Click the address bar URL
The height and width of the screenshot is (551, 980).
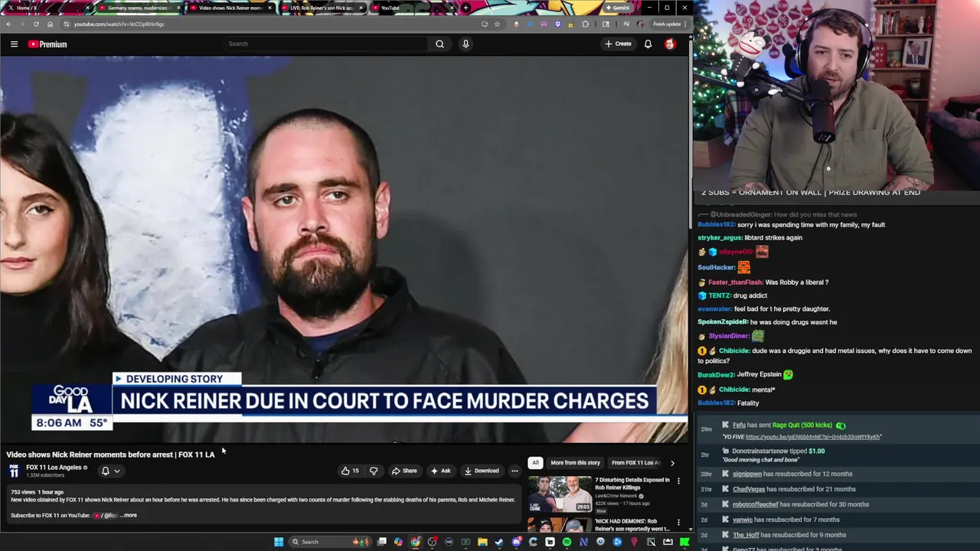pos(119,24)
